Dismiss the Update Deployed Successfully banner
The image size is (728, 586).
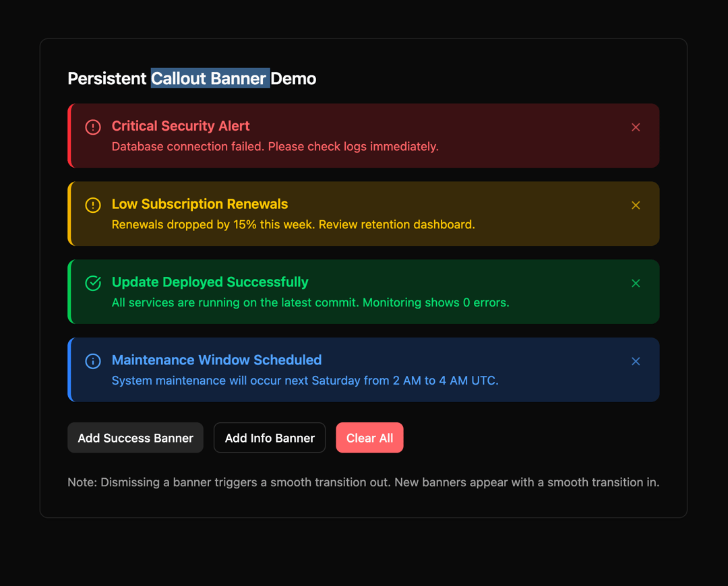[x=636, y=283]
